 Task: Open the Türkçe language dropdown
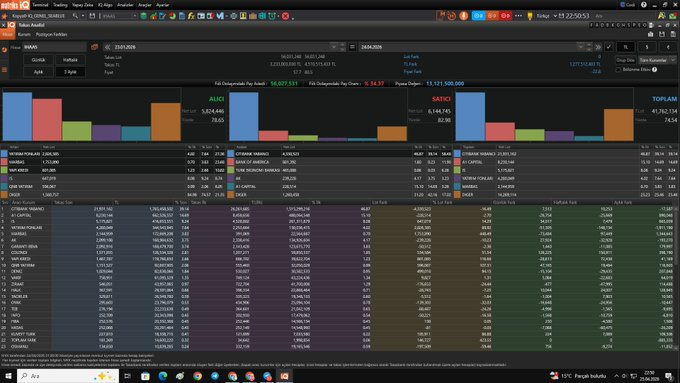pyautogui.click(x=546, y=16)
